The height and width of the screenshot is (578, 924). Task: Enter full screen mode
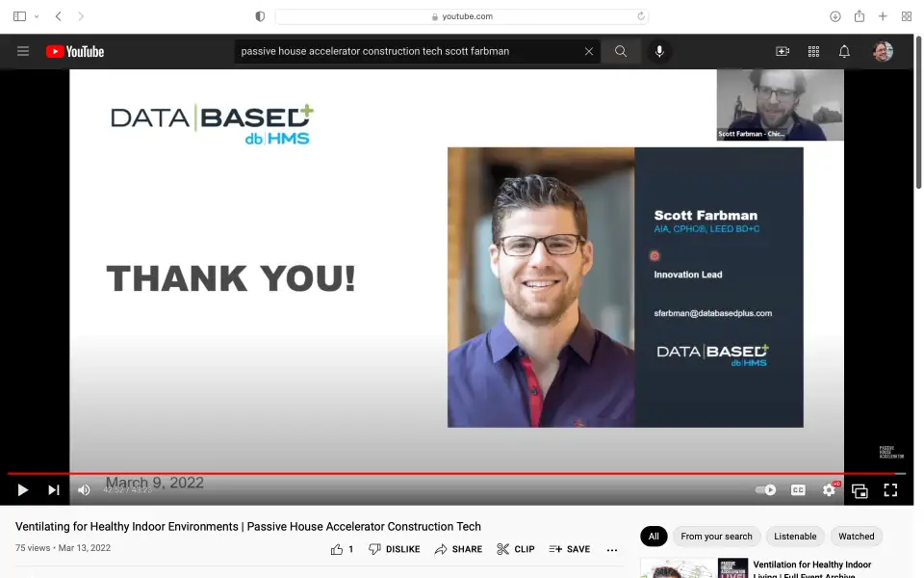click(890, 490)
